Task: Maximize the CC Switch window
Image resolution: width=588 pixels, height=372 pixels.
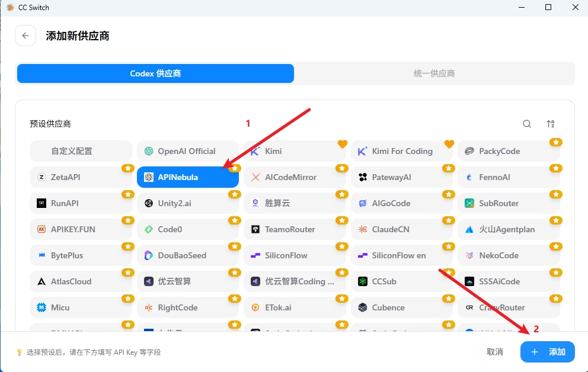Action: coord(548,8)
